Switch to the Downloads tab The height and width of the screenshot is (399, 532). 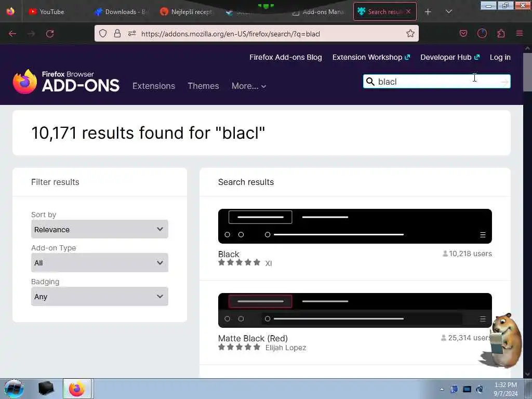pyautogui.click(x=121, y=12)
